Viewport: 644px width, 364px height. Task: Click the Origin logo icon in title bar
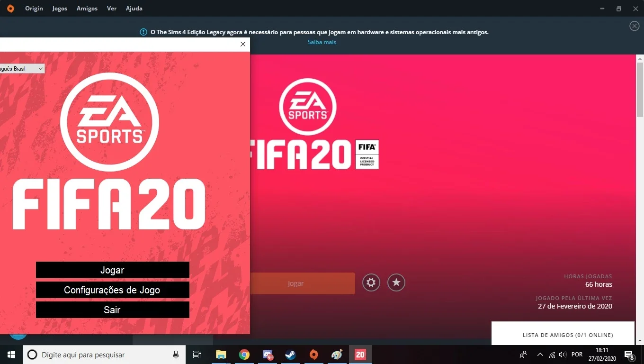(x=10, y=9)
